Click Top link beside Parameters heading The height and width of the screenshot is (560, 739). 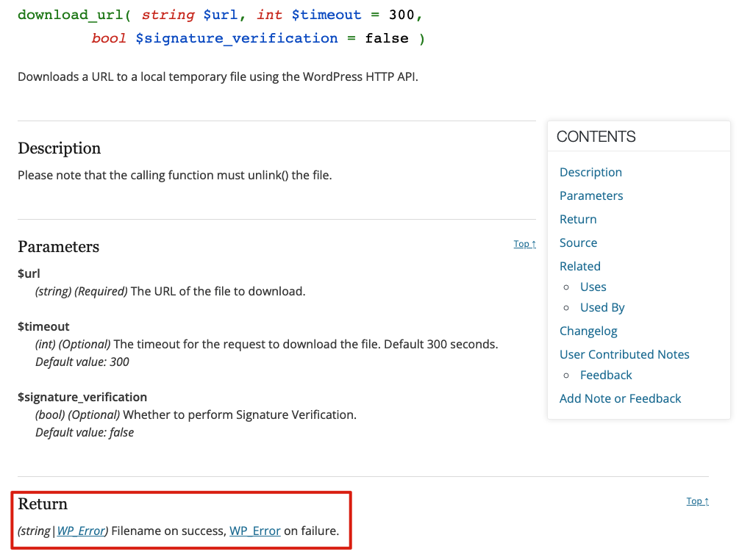(x=524, y=244)
